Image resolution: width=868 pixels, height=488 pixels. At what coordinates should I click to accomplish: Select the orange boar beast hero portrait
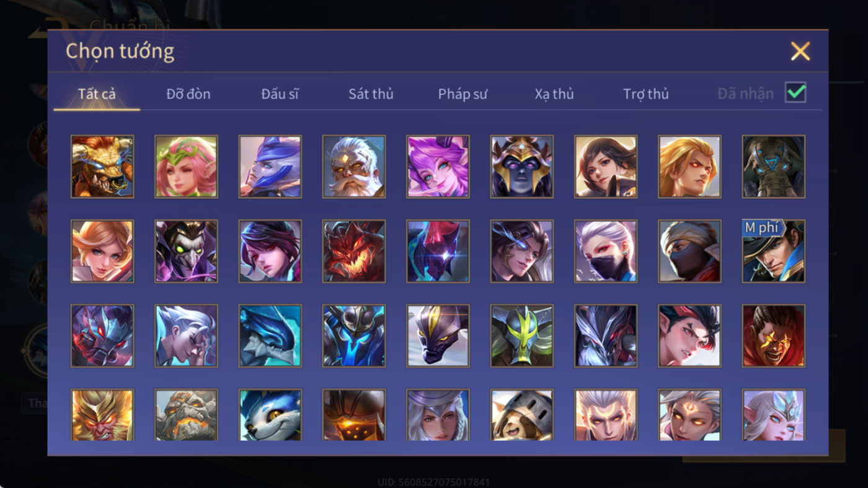[x=102, y=167]
